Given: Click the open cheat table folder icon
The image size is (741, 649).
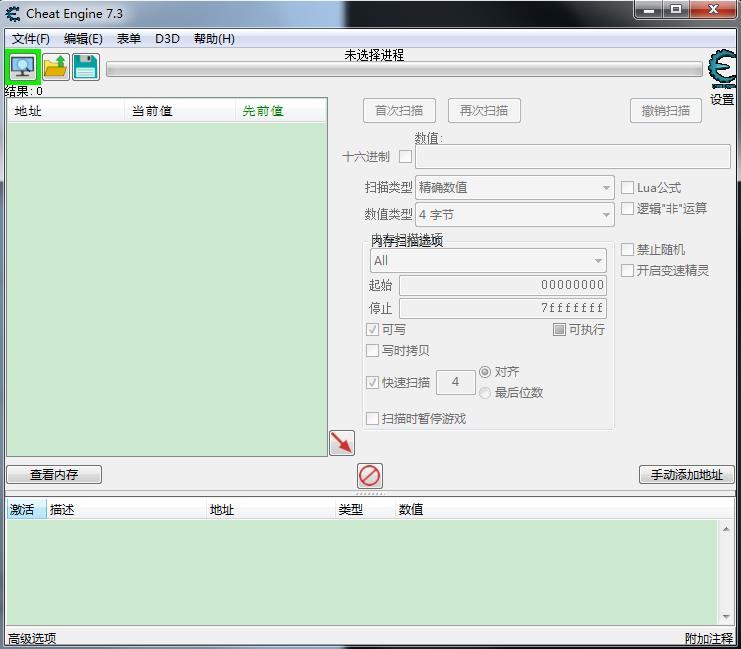Looking at the screenshot, I should (56, 67).
